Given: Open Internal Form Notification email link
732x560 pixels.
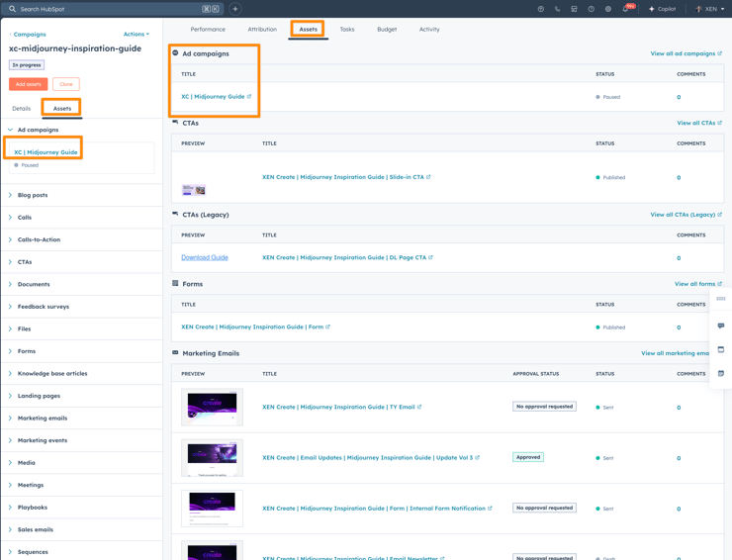Looking at the screenshot, I should pyautogui.click(x=377, y=509).
